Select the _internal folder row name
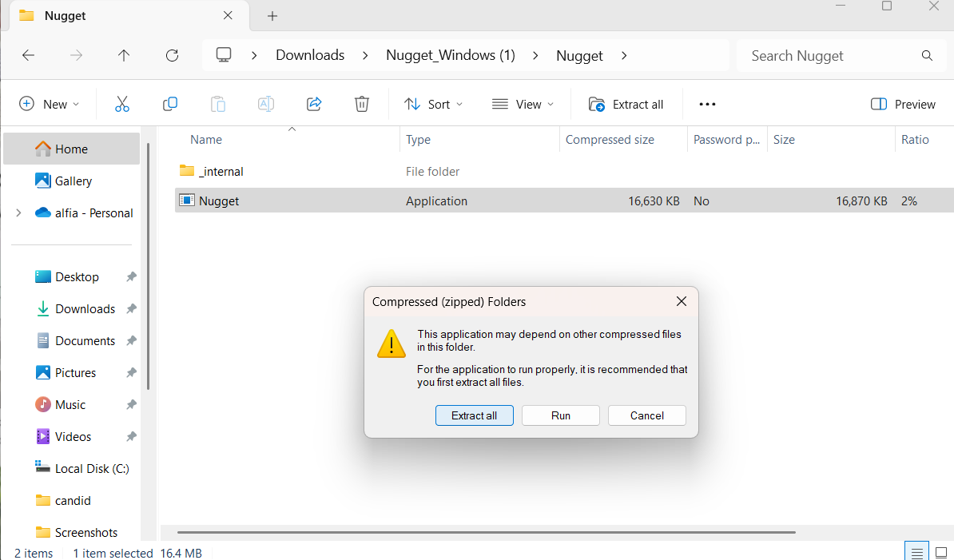The height and width of the screenshot is (560, 954). coord(221,172)
